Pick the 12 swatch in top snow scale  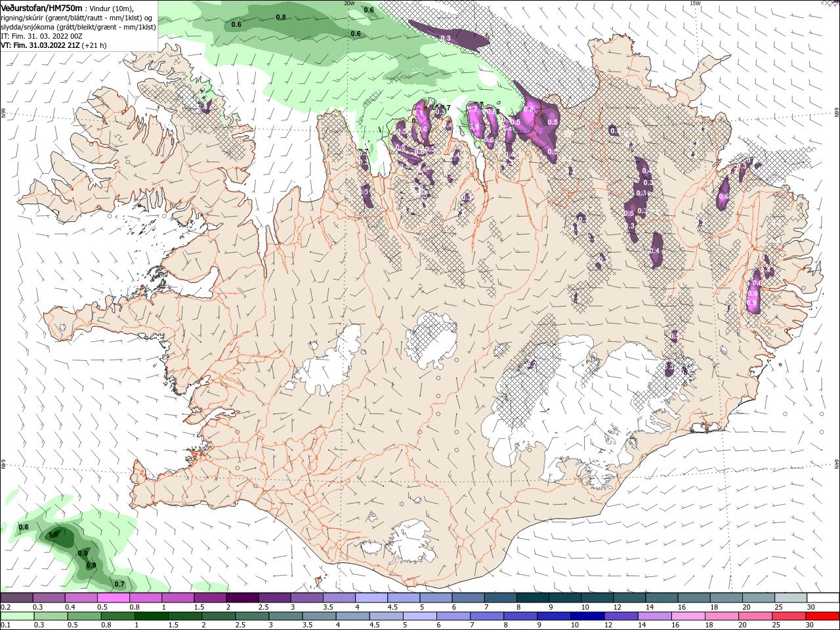click(629, 598)
